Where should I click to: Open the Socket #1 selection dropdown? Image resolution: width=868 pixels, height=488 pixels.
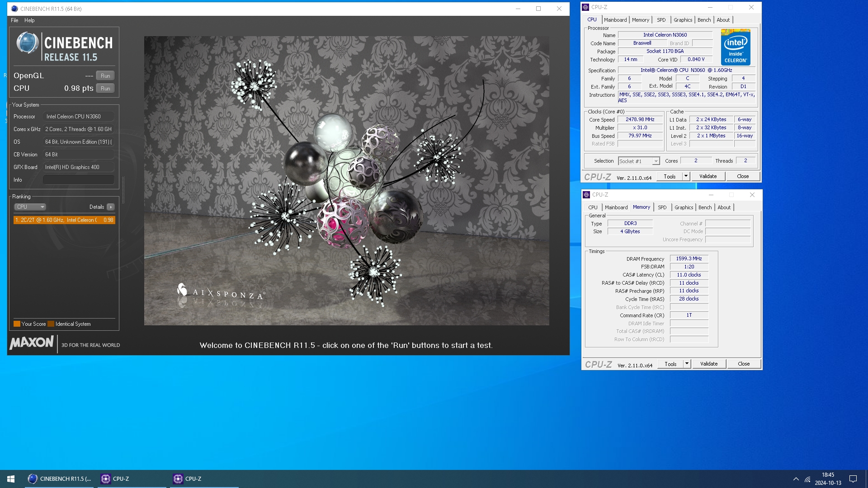(x=639, y=161)
